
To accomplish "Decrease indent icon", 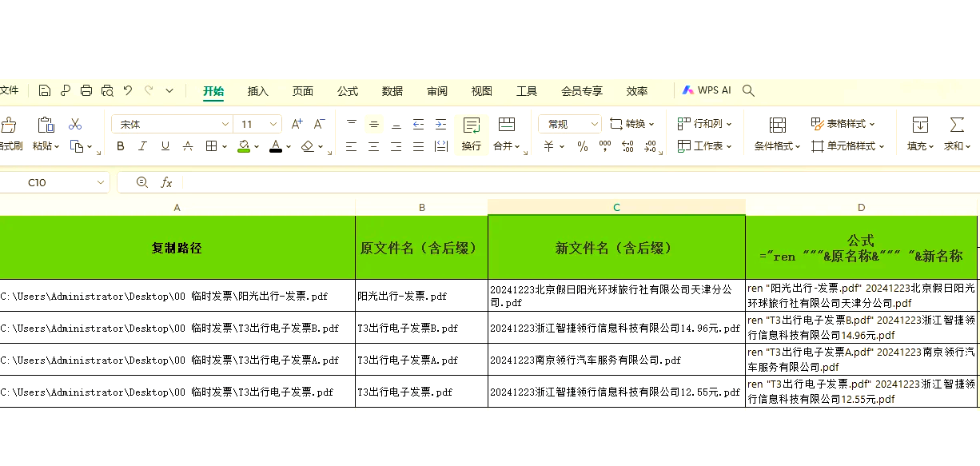I will pos(418,124).
